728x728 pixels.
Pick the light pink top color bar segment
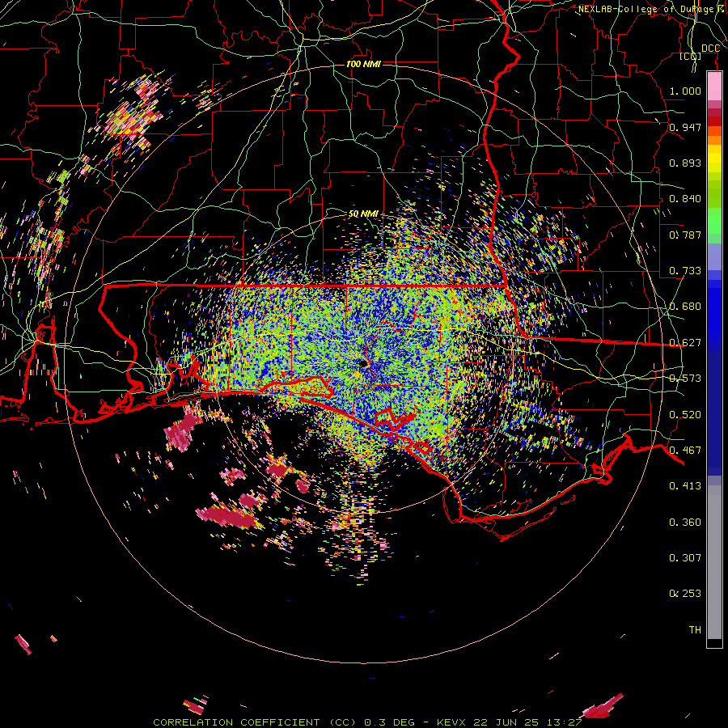click(x=714, y=87)
